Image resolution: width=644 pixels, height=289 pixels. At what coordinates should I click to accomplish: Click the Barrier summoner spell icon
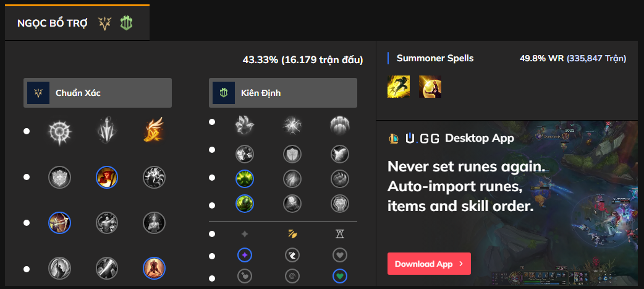pyautogui.click(x=430, y=87)
